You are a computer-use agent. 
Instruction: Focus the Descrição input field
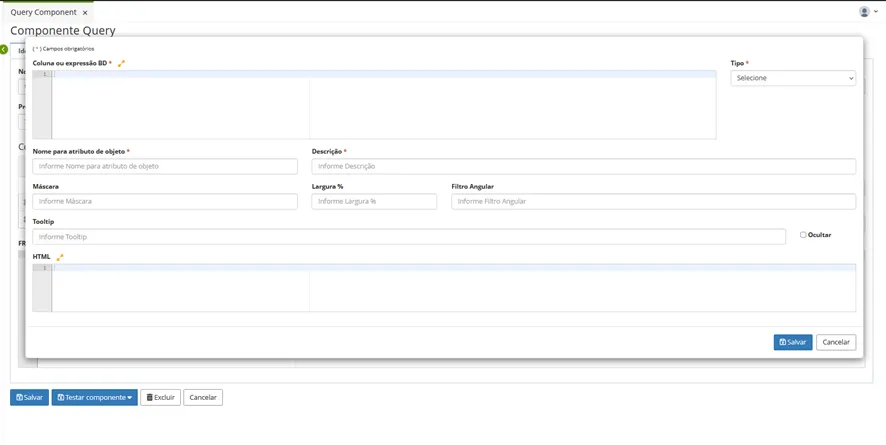584,167
